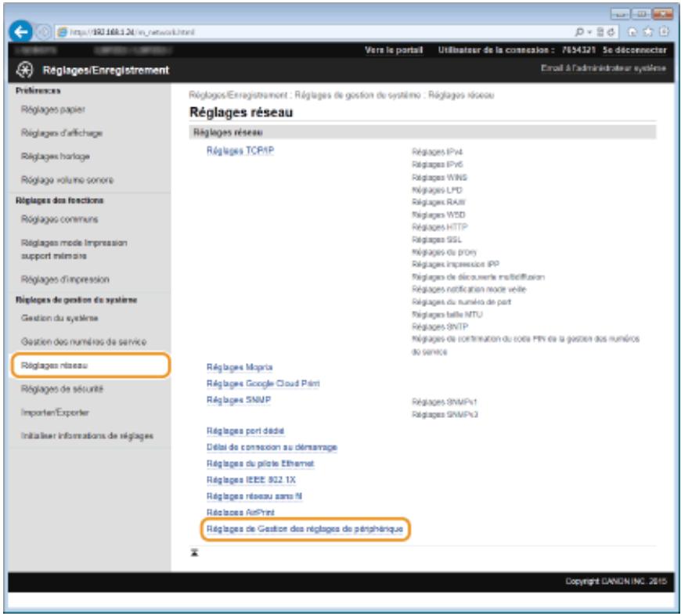Image resolution: width=681 pixels, height=616 pixels.
Task: Click the browser home icon
Action: [x=632, y=32]
